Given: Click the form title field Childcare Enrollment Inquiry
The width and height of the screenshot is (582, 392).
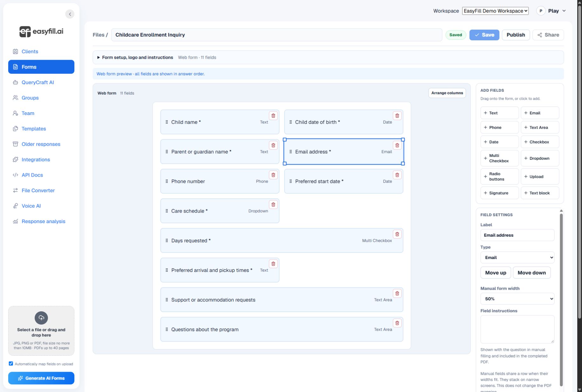Looking at the screenshot, I should pyautogui.click(x=277, y=35).
